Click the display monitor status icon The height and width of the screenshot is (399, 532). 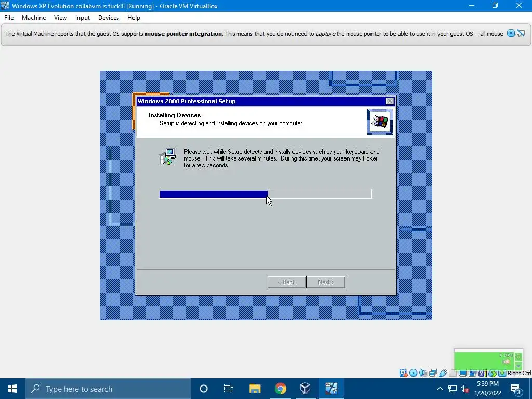pyautogui.click(x=462, y=373)
